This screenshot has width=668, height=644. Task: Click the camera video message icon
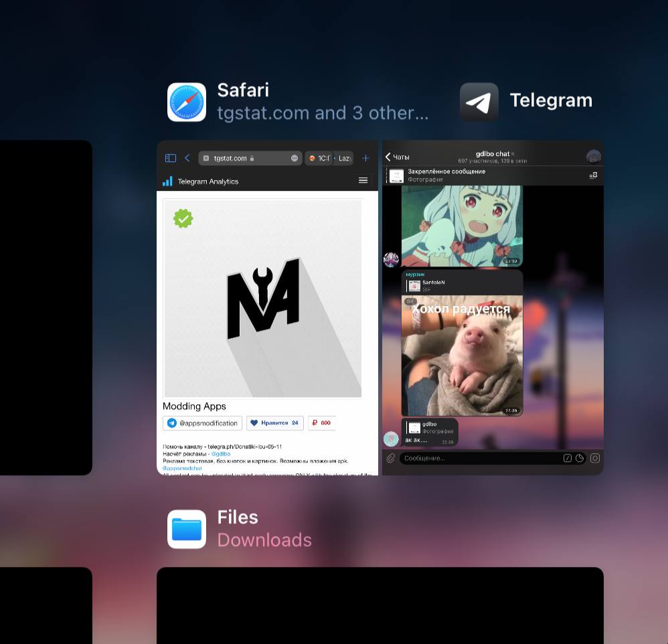pyautogui.click(x=595, y=458)
